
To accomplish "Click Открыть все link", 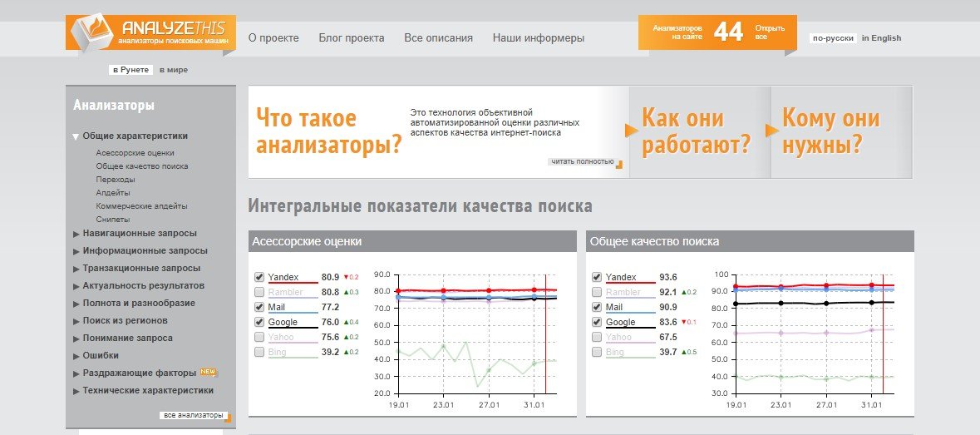I will [770, 32].
